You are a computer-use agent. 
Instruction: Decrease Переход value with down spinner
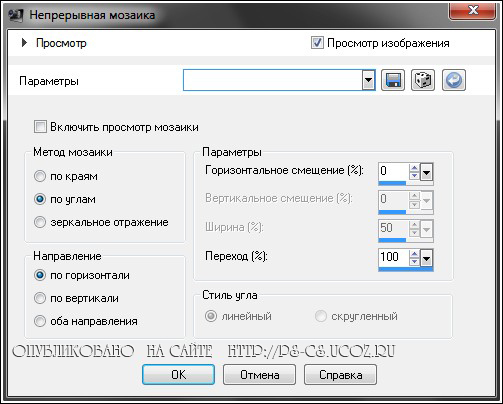point(414,262)
